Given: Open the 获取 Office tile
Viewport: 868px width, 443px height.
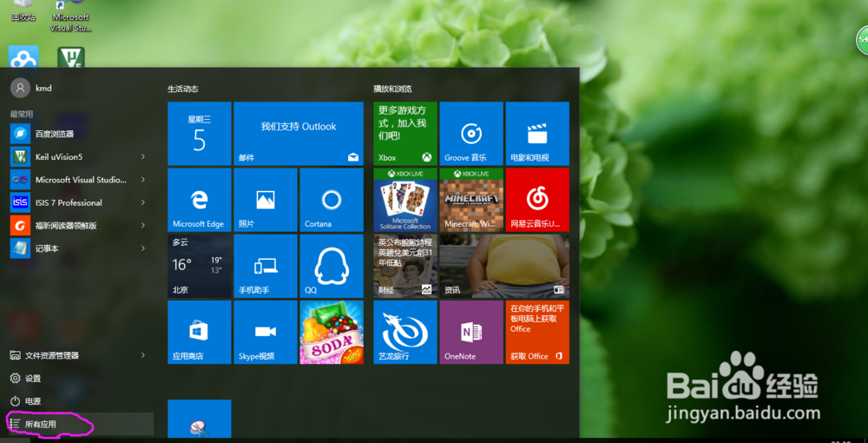Looking at the screenshot, I should pyautogui.click(x=537, y=332).
